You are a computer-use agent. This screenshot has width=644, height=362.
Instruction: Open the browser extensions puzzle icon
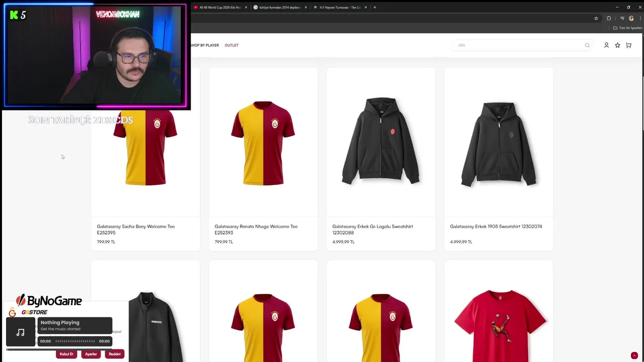[x=609, y=18]
